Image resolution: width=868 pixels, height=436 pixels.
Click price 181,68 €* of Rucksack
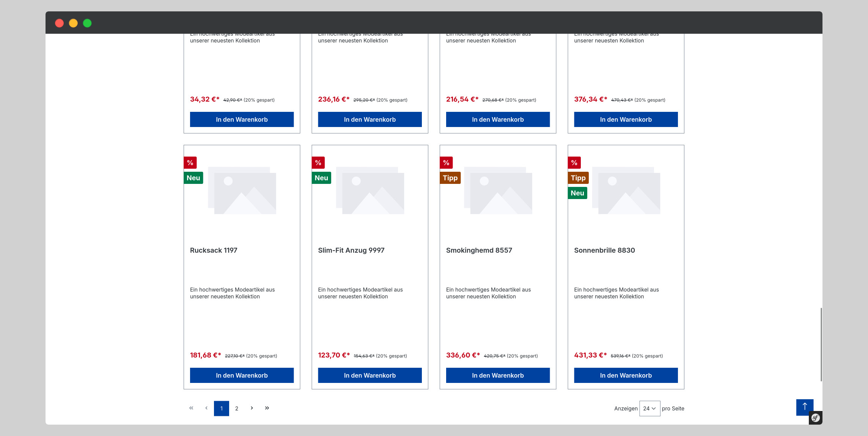point(205,355)
